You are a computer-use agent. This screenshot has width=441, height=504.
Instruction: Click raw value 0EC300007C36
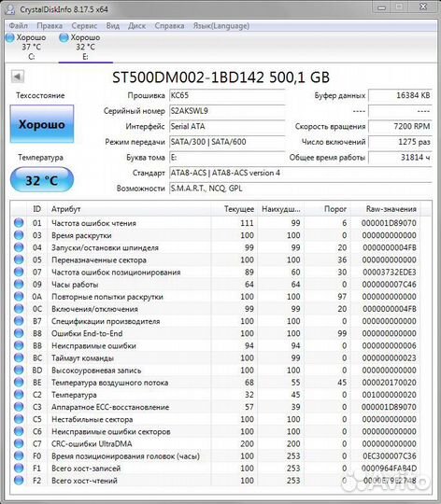(x=390, y=455)
